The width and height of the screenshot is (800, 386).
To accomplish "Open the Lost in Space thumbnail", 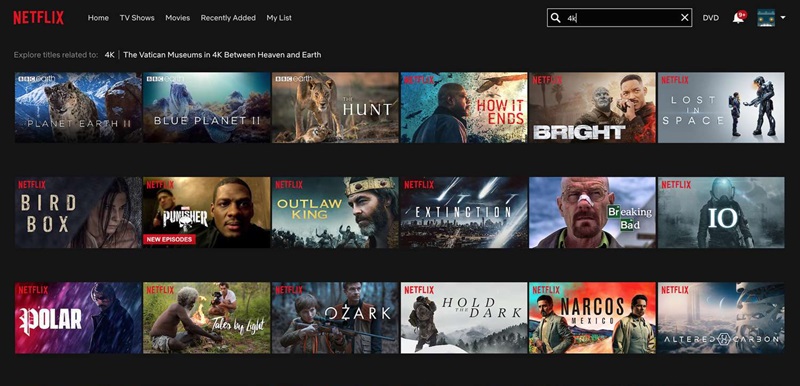I will (721, 107).
